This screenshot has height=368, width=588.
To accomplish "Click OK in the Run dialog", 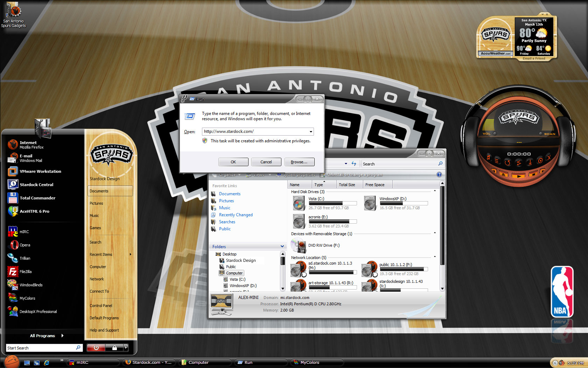I will [233, 162].
